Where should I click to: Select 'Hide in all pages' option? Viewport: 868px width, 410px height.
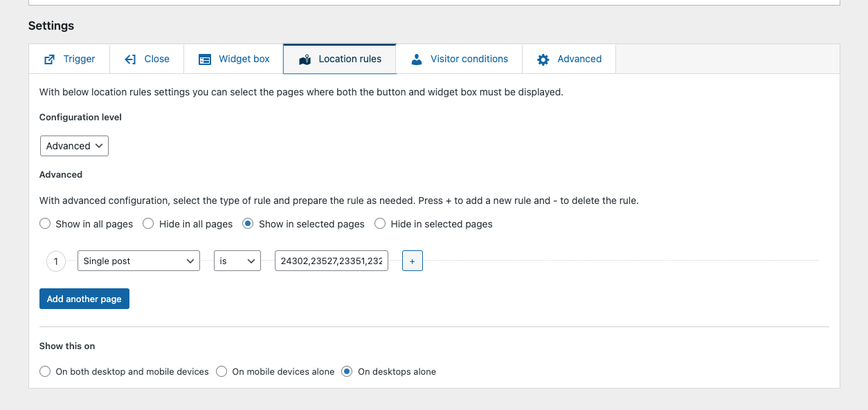(148, 224)
